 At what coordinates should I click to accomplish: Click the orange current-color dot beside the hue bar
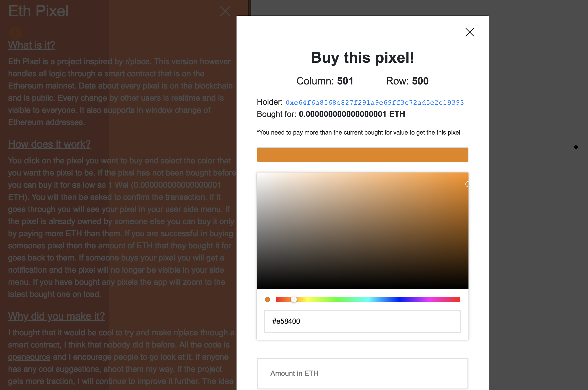tap(267, 299)
